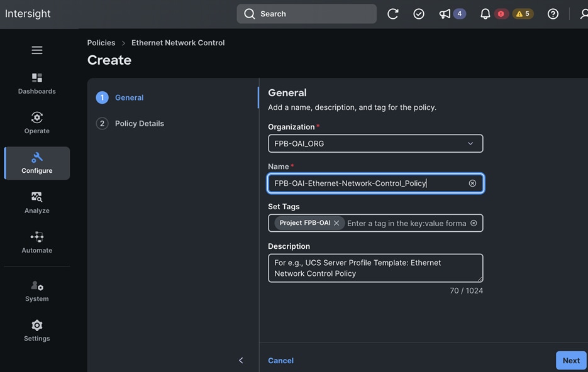588x372 pixels.
Task: Open the Automate section
Action: coord(36,243)
